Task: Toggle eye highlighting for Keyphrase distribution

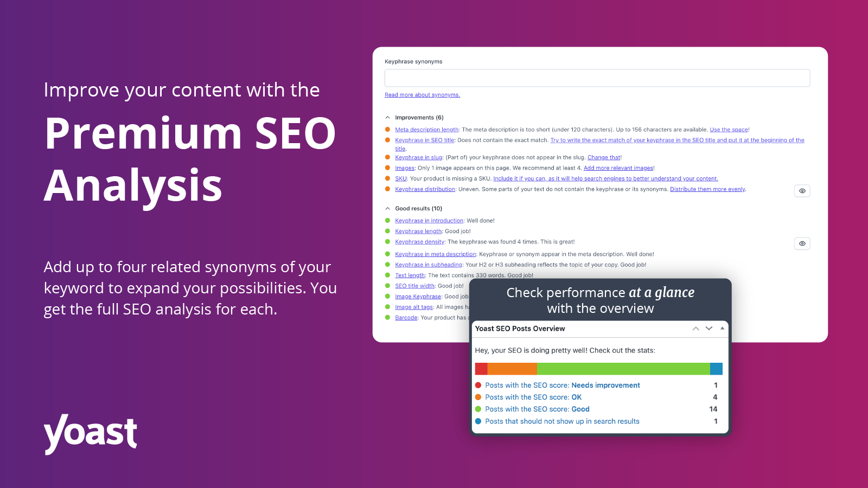Action: pos(802,190)
